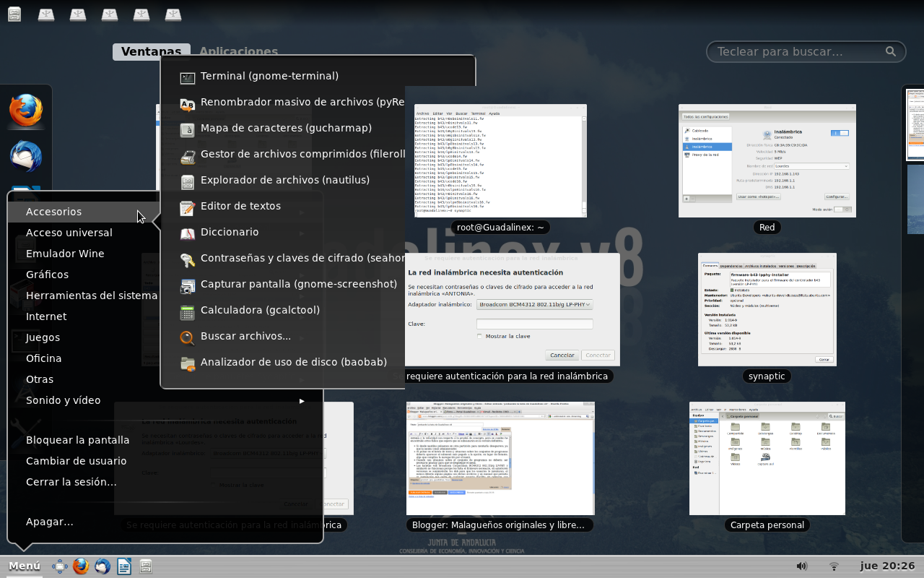Click the jue 20:26 clock on the panel
The width and height of the screenshot is (924, 578).
[887, 566]
